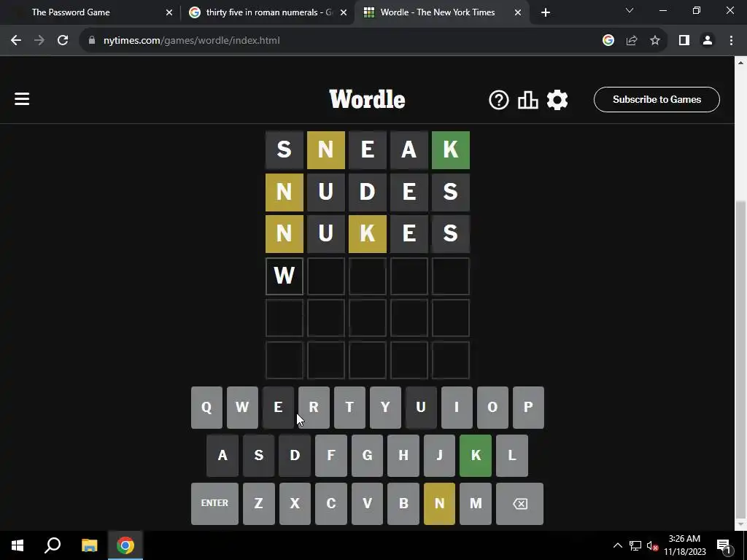Close The Password Game tab
Image resolution: width=747 pixels, height=560 pixels.
tap(169, 12)
